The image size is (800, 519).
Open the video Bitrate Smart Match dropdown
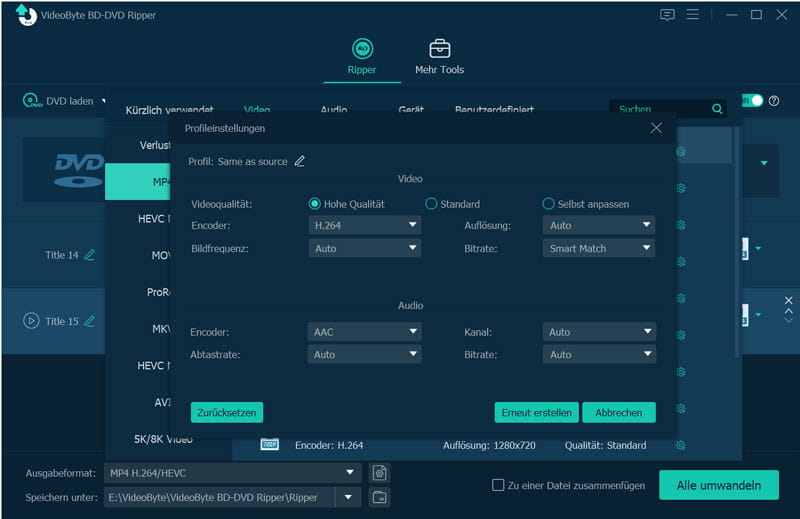coord(599,249)
